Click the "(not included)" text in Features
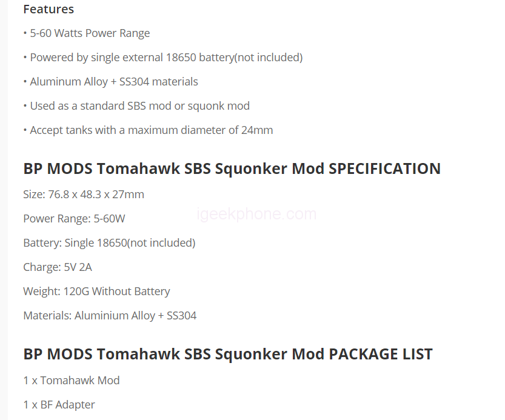The height and width of the screenshot is (420, 505). (268, 58)
